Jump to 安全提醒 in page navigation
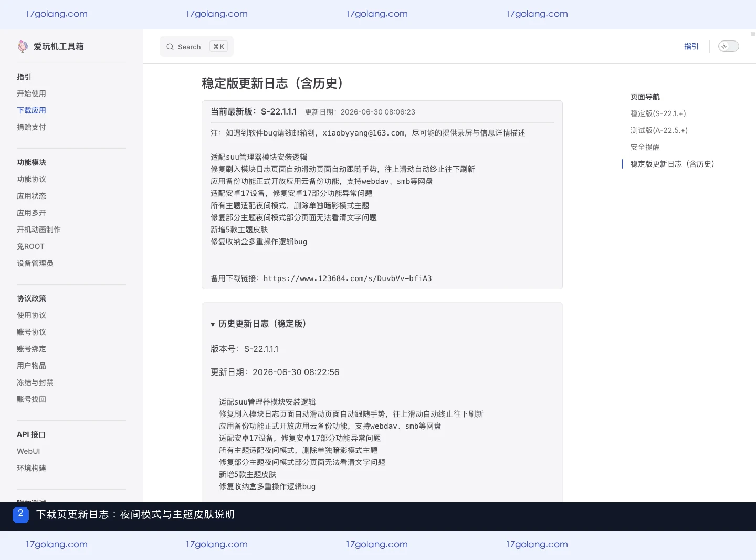The width and height of the screenshot is (756, 560). click(x=645, y=147)
